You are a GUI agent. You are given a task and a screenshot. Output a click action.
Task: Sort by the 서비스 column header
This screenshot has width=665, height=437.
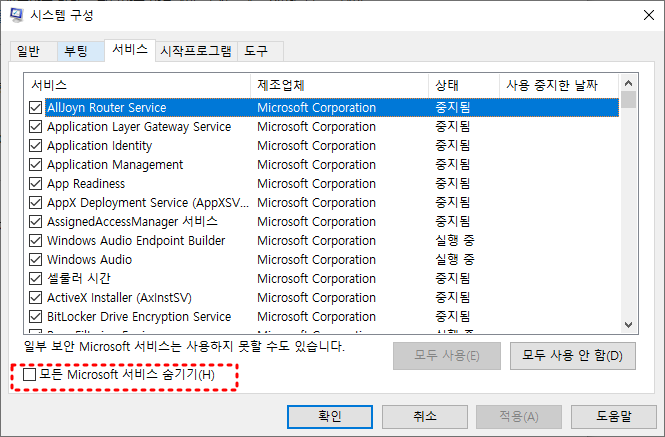[137, 85]
